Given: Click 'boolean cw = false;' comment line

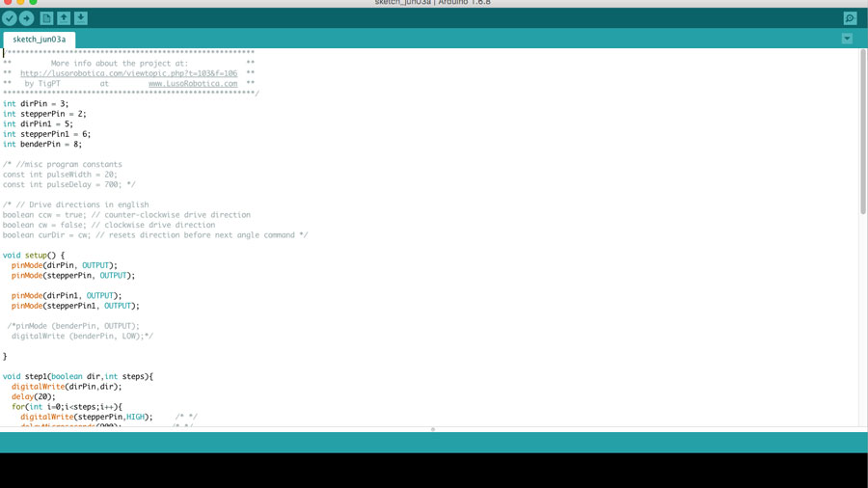Looking at the screenshot, I should (x=109, y=225).
